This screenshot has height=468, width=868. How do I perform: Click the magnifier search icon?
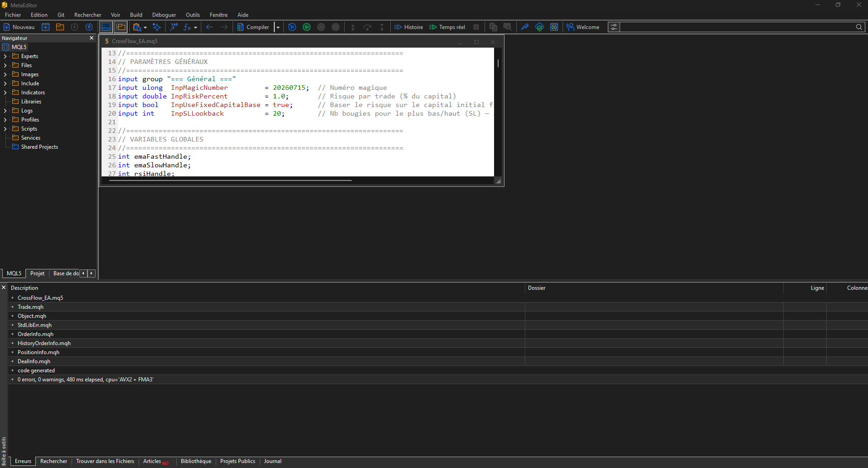coord(859,27)
